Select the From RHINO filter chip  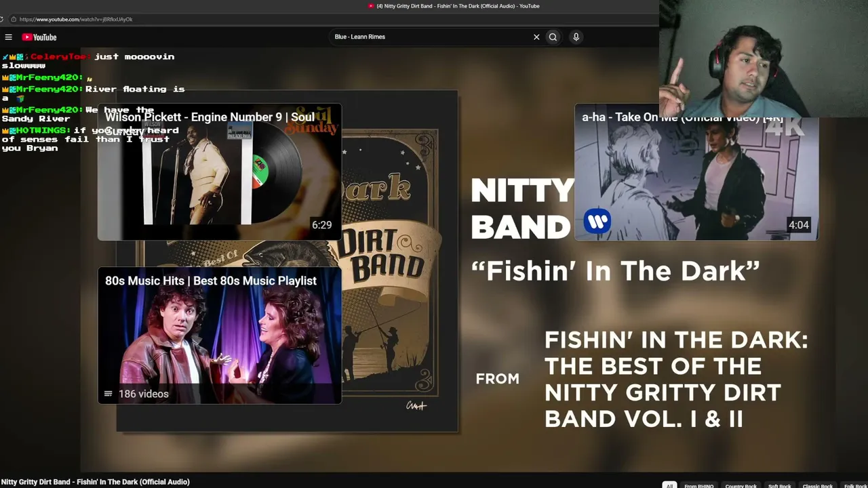[698, 485]
